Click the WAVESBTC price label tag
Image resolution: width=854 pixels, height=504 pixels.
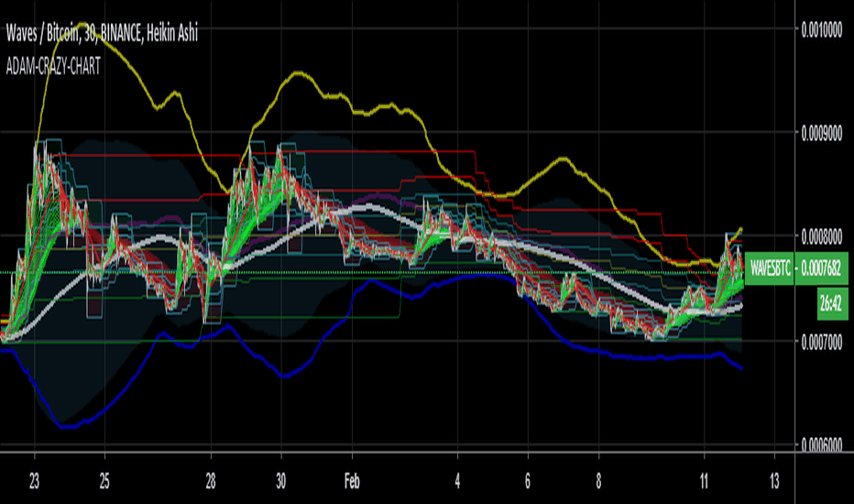click(770, 268)
